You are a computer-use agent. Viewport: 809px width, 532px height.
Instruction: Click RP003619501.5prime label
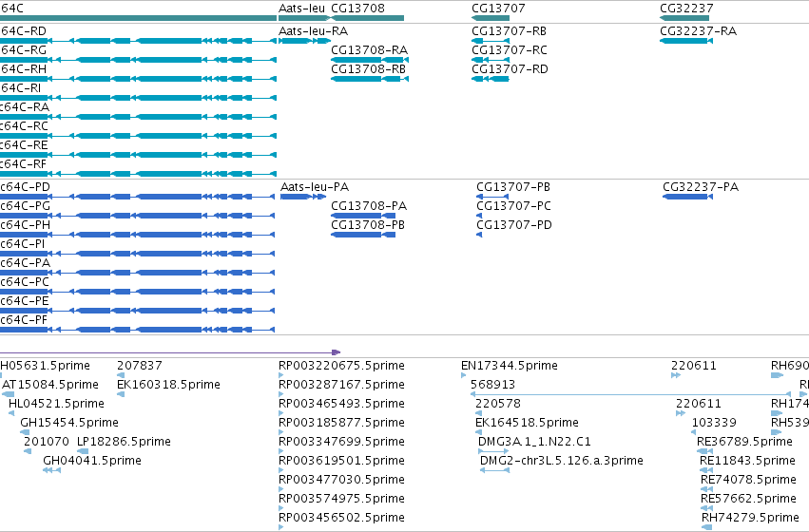(x=341, y=461)
